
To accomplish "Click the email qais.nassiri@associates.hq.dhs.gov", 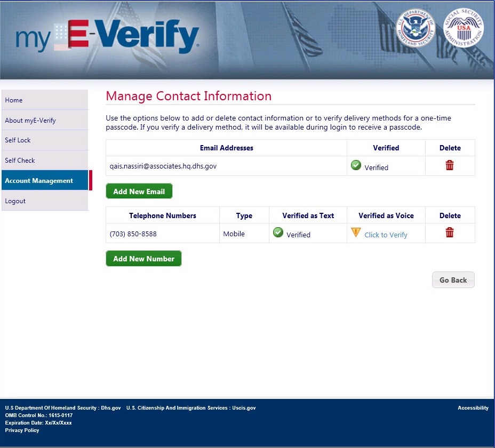I will coord(163,166).
